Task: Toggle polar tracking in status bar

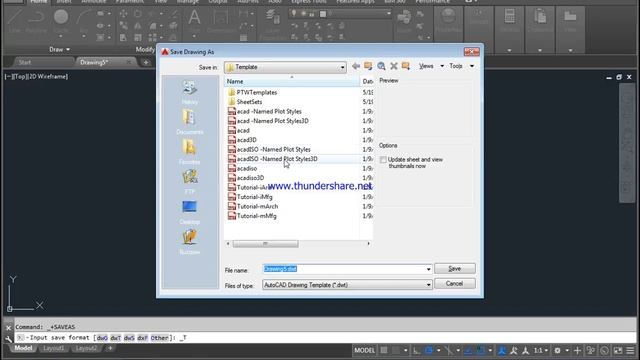Action: point(429,350)
